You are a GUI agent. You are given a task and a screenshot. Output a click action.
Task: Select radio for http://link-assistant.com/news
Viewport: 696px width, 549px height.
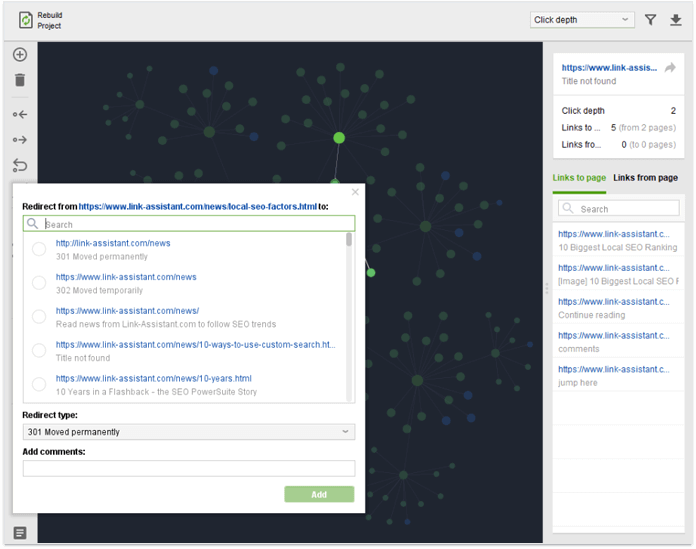click(x=39, y=249)
